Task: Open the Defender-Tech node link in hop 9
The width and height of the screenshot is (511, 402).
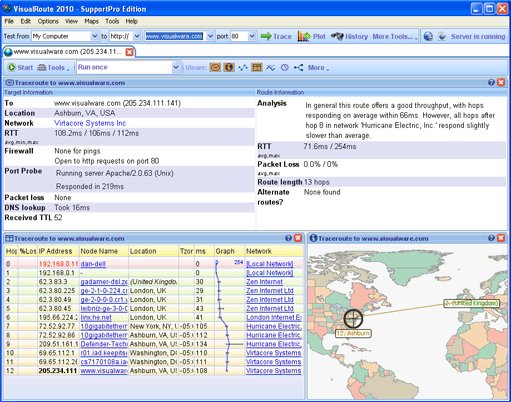Action: point(104,344)
